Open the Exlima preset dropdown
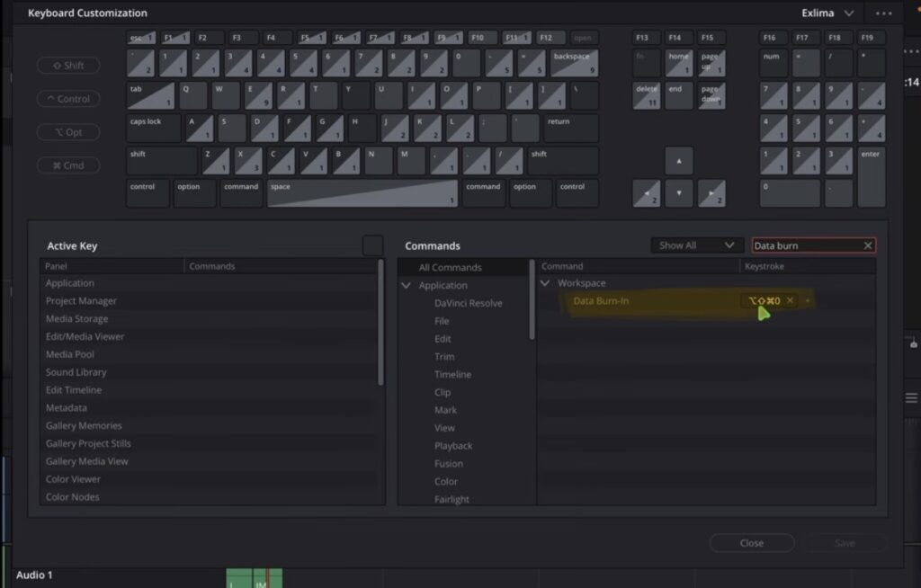The height and width of the screenshot is (588, 921). click(827, 13)
